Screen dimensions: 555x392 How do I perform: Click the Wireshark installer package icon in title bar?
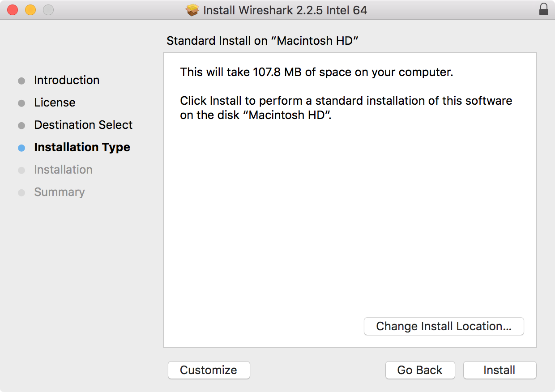pos(192,10)
